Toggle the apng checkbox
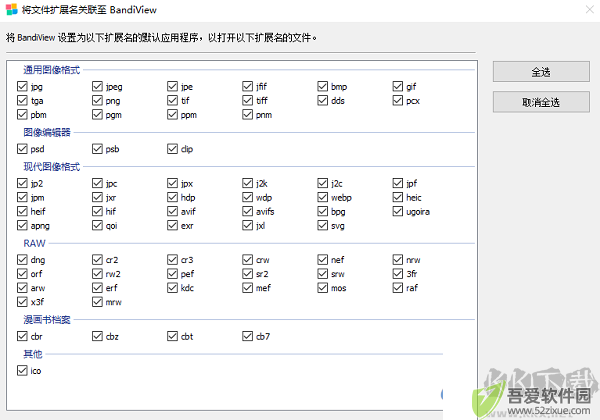This screenshot has height=420, width=600. coord(22,225)
